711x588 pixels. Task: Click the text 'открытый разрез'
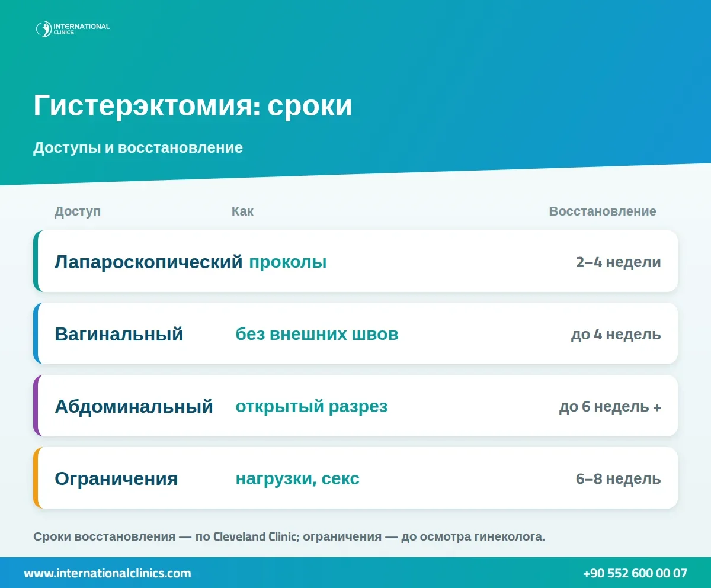coord(312,406)
